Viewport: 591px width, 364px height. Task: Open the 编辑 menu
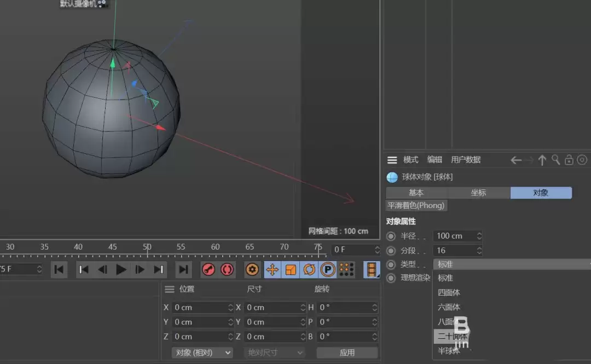(434, 159)
